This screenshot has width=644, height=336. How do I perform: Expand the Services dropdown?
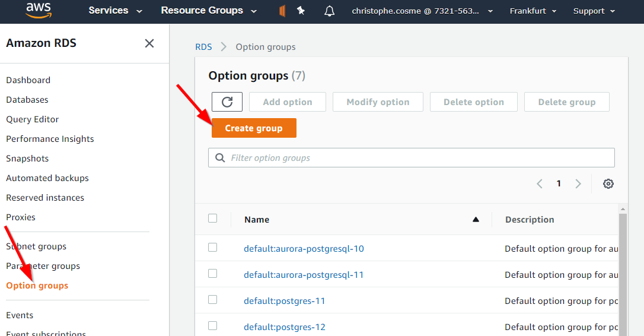[x=116, y=11]
